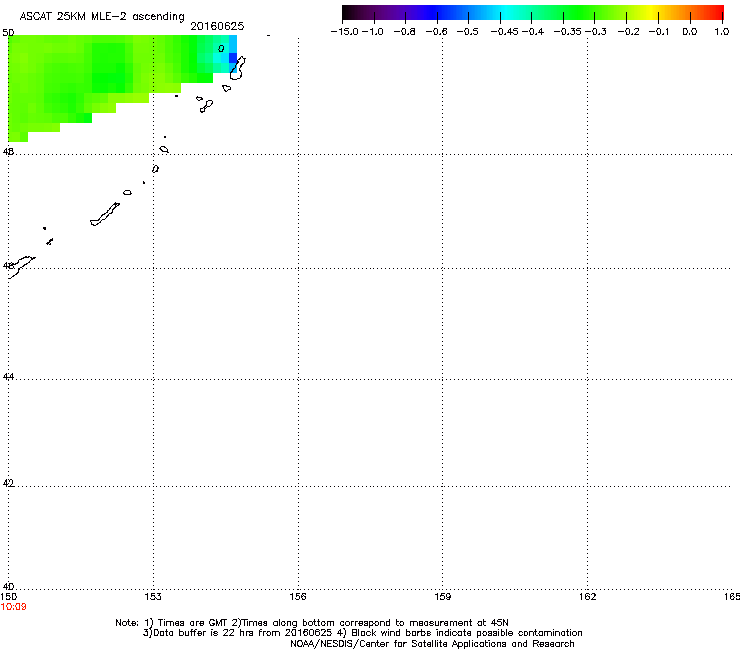Click the latitude label 50
Viewport: 740px width, 650px height.
click(x=8, y=33)
